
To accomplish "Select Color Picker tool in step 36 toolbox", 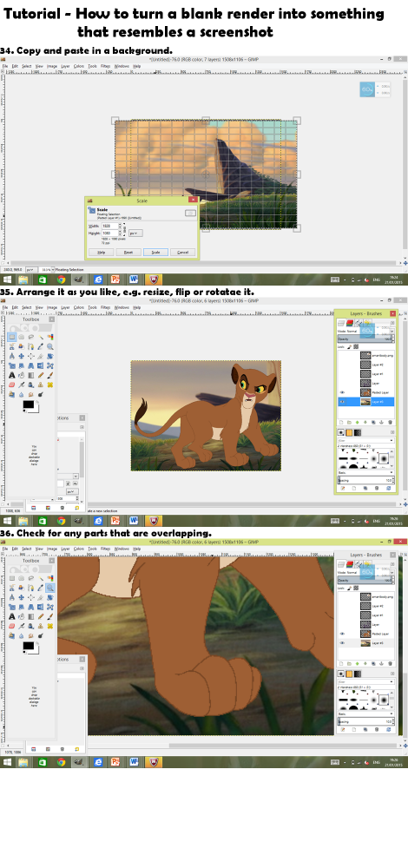I will tap(41, 588).
